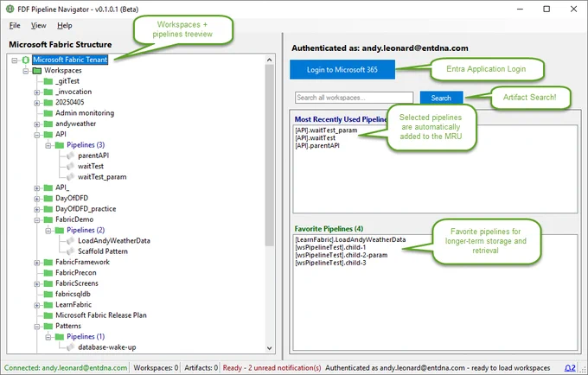
Task: Click the _invocation folder icon
Action: [48, 92]
